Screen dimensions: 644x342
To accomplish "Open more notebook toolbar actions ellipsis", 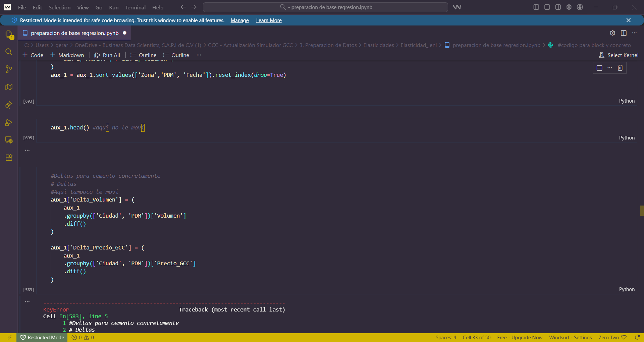I will (x=199, y=55).
